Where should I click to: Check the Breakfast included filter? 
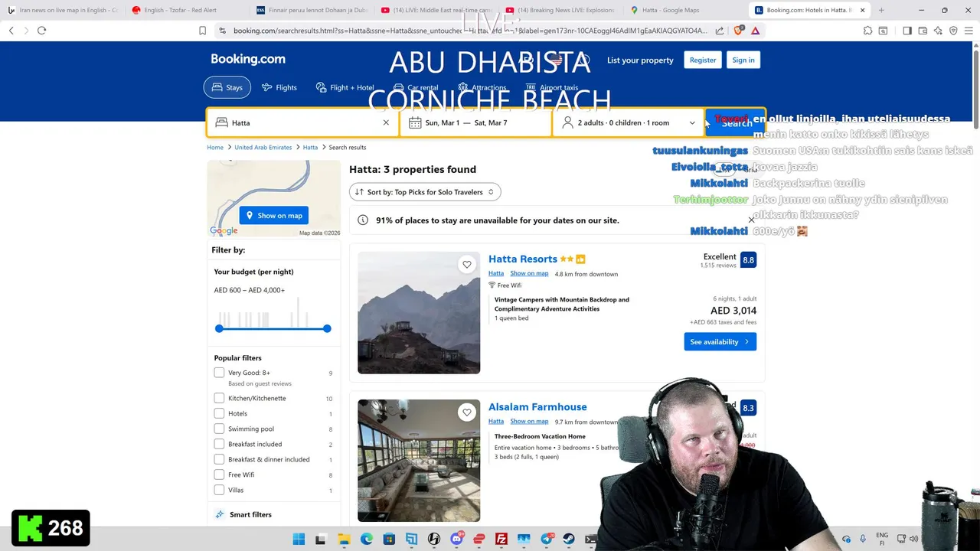pos(219,444)
